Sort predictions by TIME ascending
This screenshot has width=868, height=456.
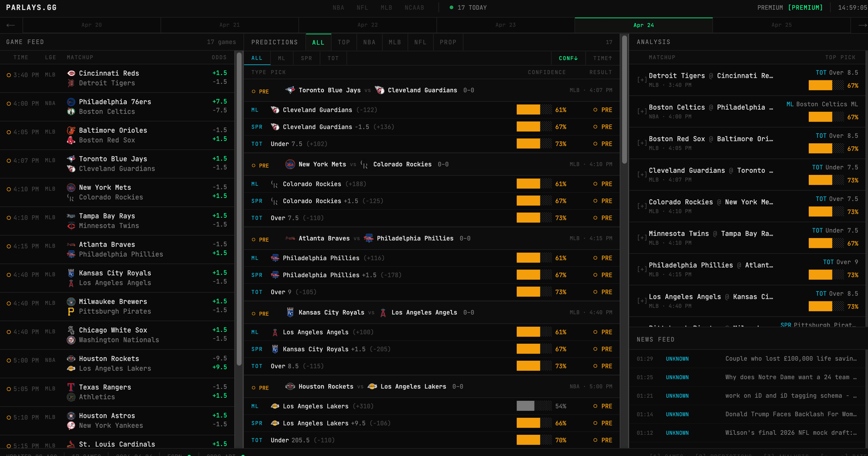click(x=602, y=58)
